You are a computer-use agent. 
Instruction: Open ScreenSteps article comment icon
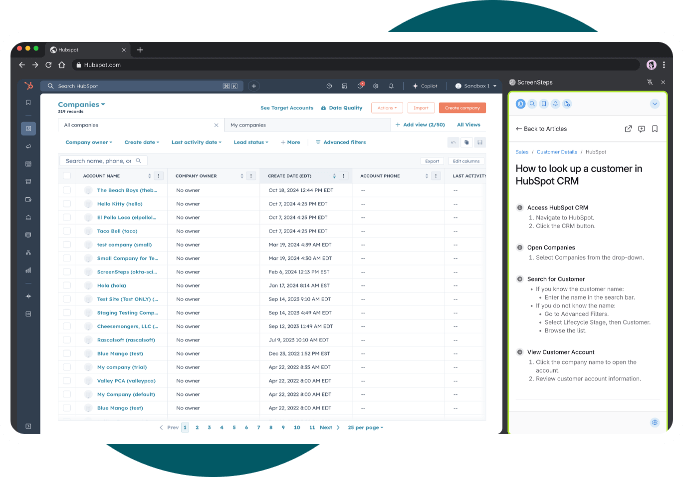click(x=641, y=129)
